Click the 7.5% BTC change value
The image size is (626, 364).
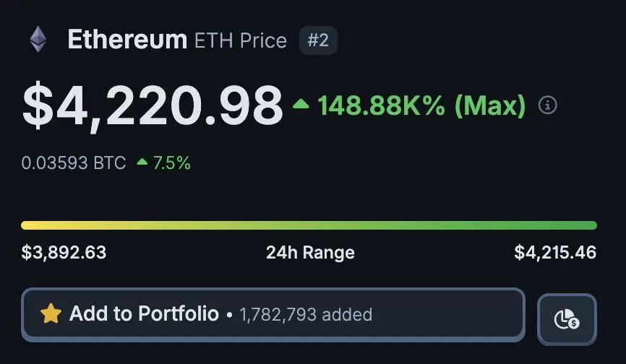pos(171,162)
